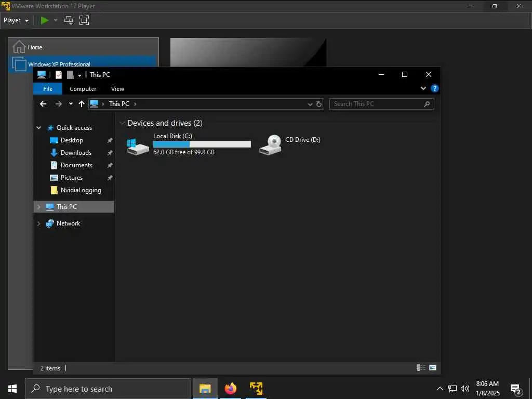Click the This PC breadcrumb in address bar
Screen dimensions: 532x399
pyautogui.click(x=119, y=104)
